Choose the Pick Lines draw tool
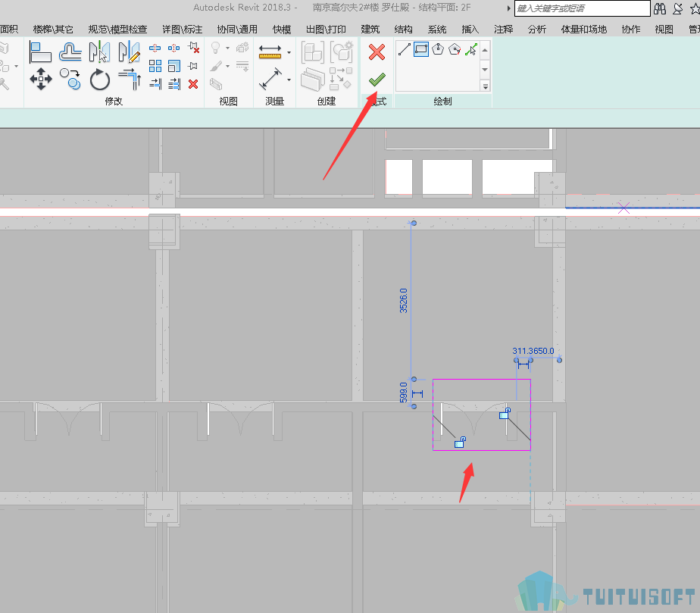Viewport: 700px width, 613px height. point(471,49)
